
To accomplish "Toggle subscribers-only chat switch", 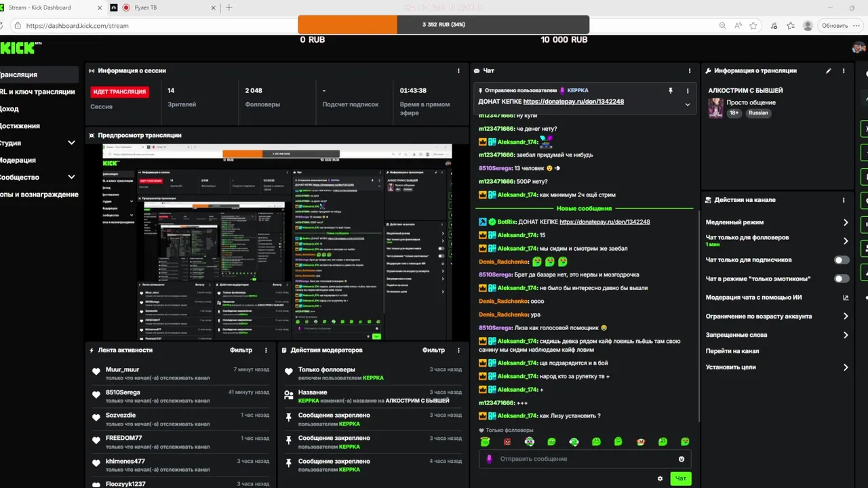I will (x=842, y=260).
